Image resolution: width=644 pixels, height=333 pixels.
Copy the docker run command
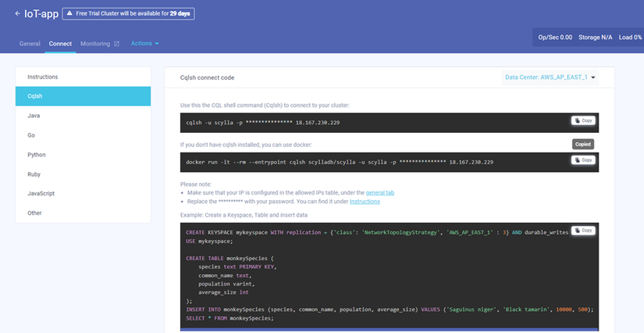click(582, 160)
